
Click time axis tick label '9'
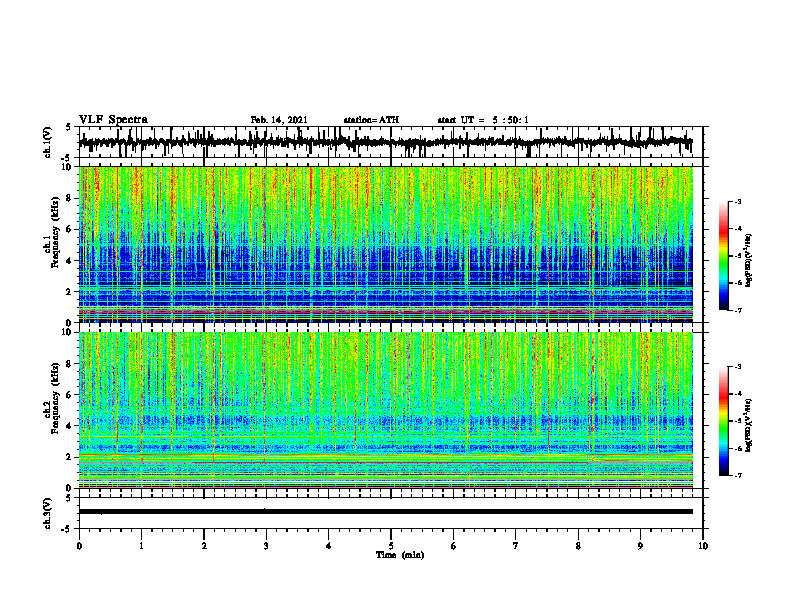[640, 546]
